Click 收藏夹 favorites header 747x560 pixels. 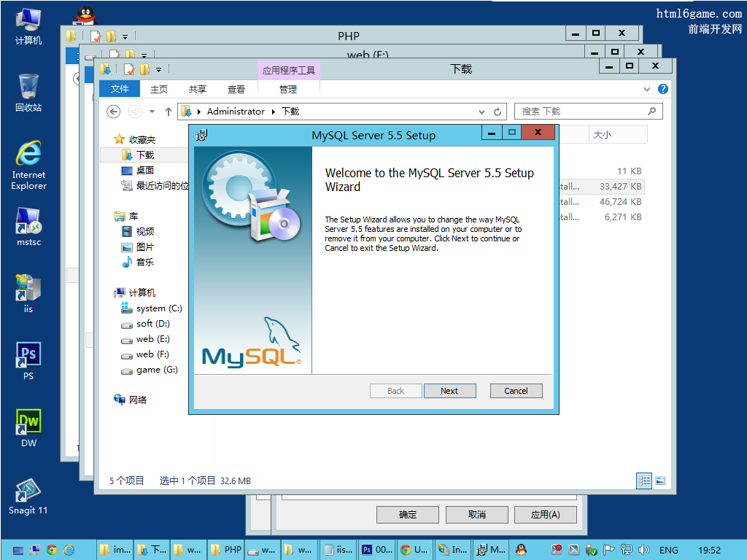click(x=142, y=139)
